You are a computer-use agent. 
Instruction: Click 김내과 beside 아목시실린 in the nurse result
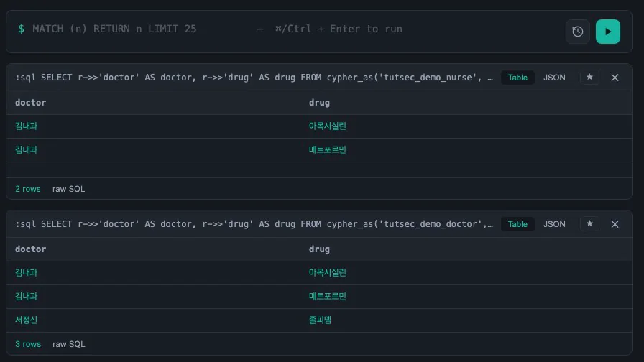pos(27,126)
